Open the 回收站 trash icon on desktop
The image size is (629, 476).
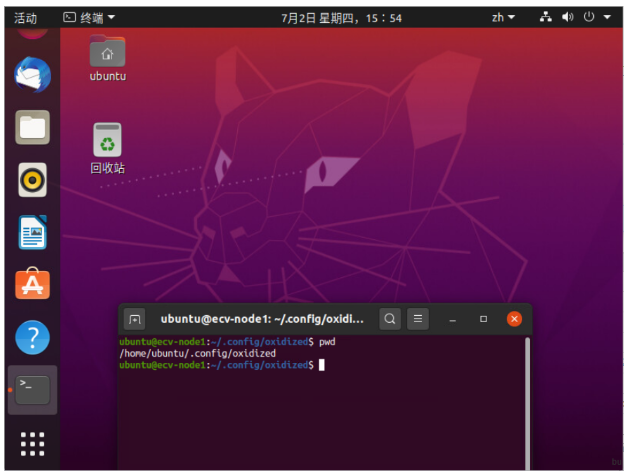tap(107, 148)
